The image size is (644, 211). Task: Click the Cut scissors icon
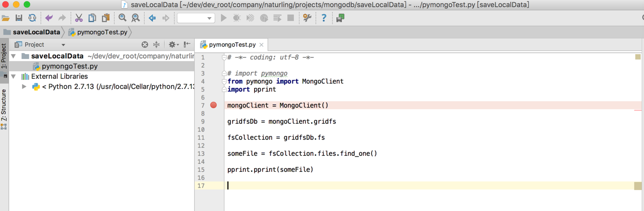coord(79,18)
